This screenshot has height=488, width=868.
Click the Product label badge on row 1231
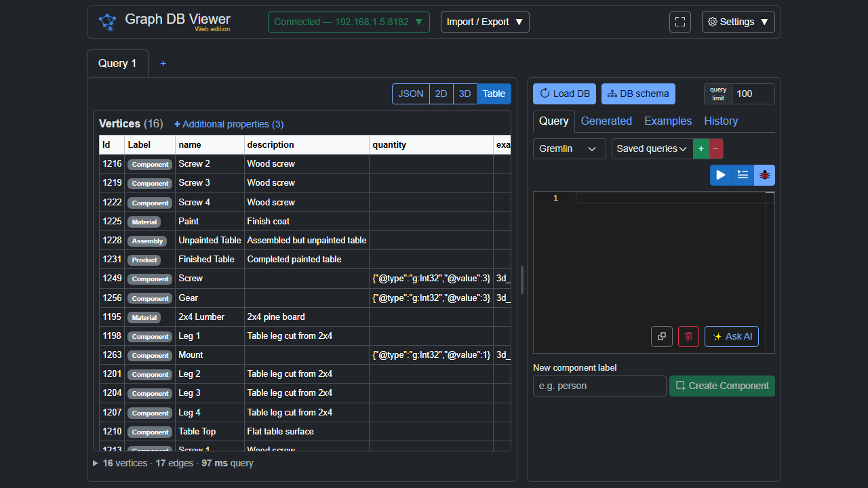144,260
